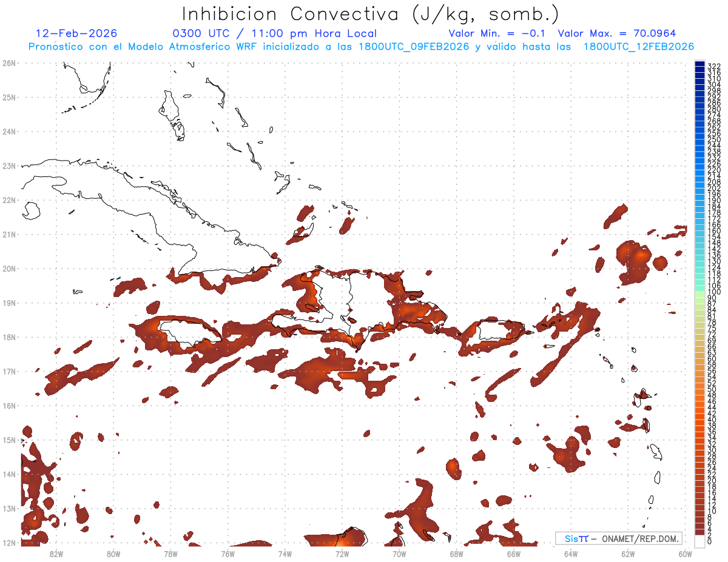Click the white color swatch labeled 0
Screen dimensions: 728x562
[x=700, y=541]
